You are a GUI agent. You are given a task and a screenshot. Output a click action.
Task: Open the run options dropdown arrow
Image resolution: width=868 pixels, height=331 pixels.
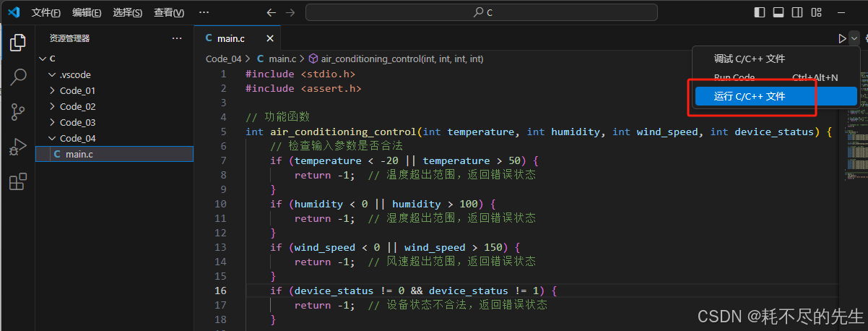pos(854,38)
